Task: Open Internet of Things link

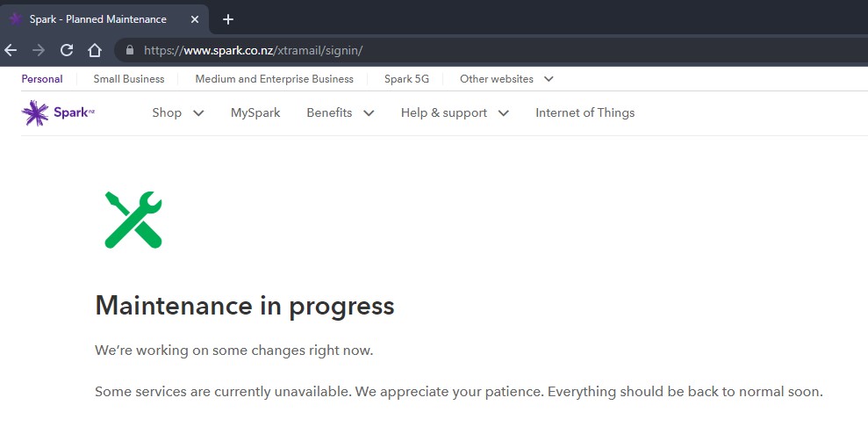Action: click(x=585, y=113)
